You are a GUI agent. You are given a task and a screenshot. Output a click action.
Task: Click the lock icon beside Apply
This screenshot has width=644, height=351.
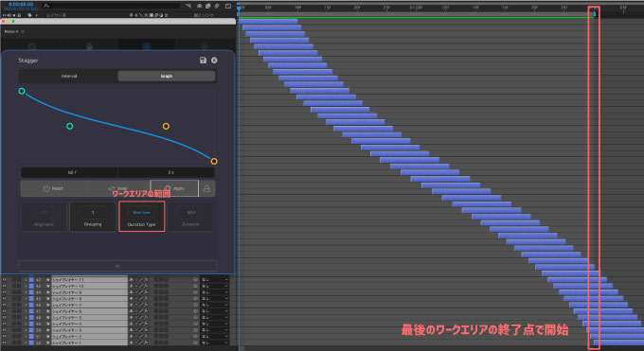click(206, 188)
